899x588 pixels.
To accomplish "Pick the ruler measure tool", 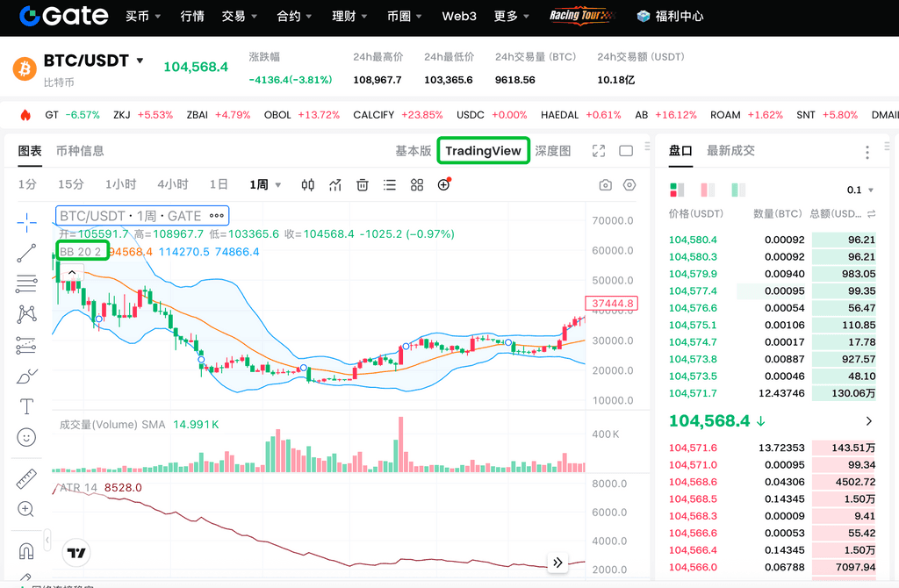I will [26, 479].
